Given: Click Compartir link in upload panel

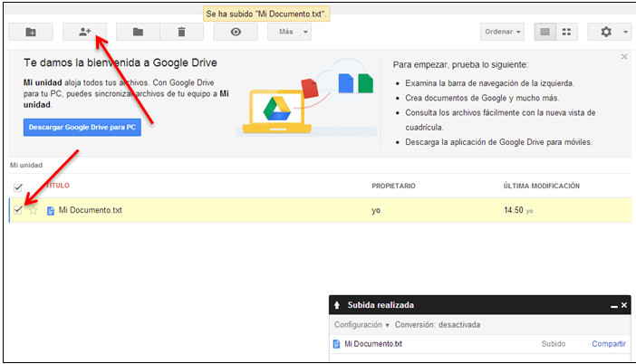Looking at the screenshot, I should click(609, 344).
